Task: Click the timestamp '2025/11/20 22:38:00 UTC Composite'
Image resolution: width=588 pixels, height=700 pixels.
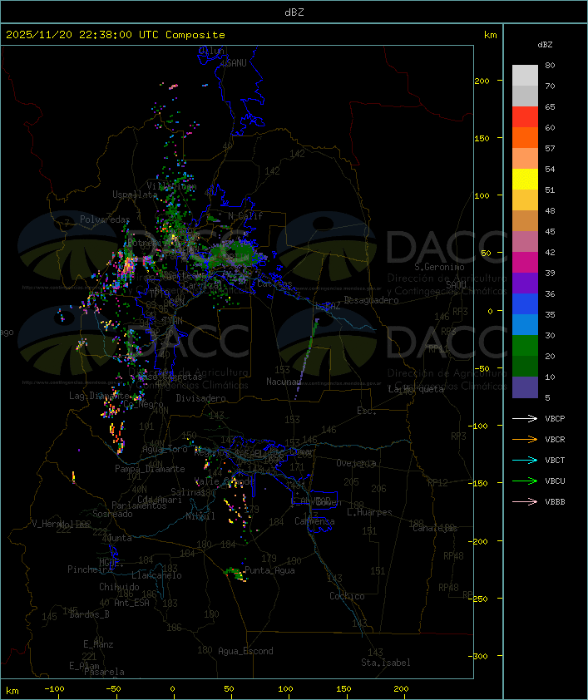Action: [116, 35]
